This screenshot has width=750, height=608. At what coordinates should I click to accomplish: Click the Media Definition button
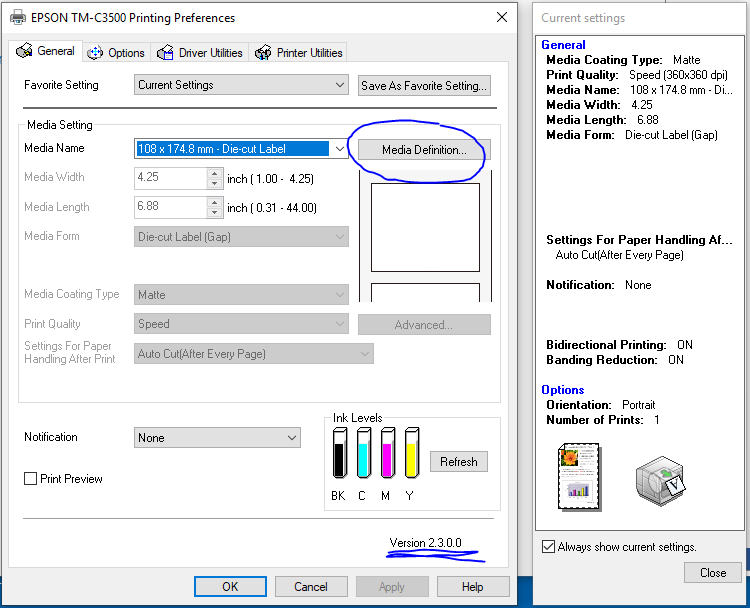point(424,150)
